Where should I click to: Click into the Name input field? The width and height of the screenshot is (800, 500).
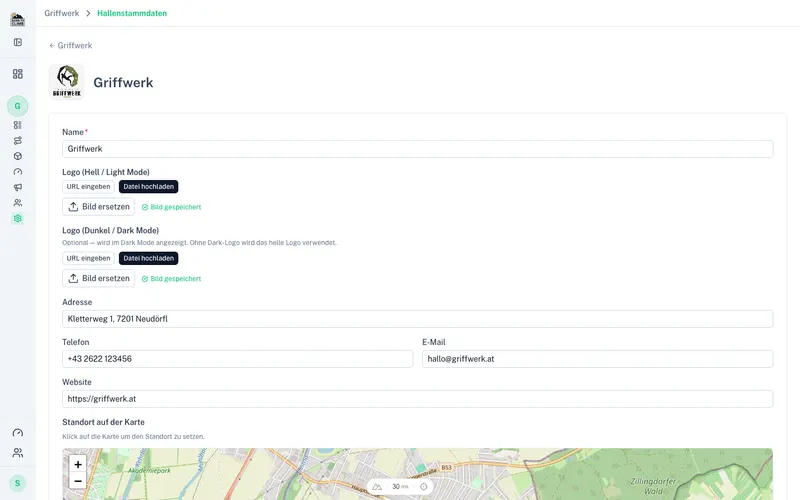[x=417, y=149]
